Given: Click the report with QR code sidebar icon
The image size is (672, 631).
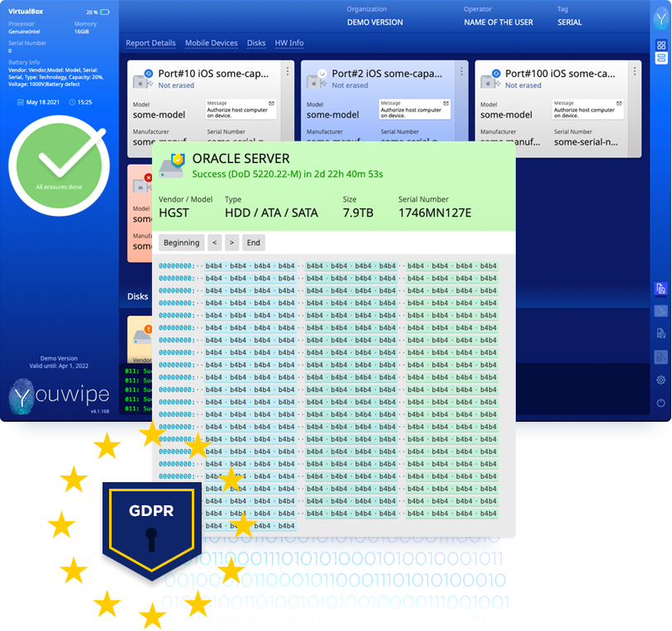Looking at the screenshot, I should click(x=661, y=333).
